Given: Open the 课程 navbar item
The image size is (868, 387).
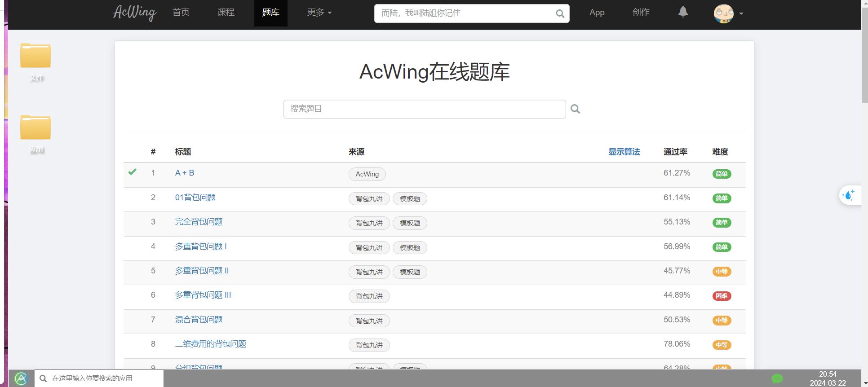Looking at the screenshot, I should pos(226,13).
